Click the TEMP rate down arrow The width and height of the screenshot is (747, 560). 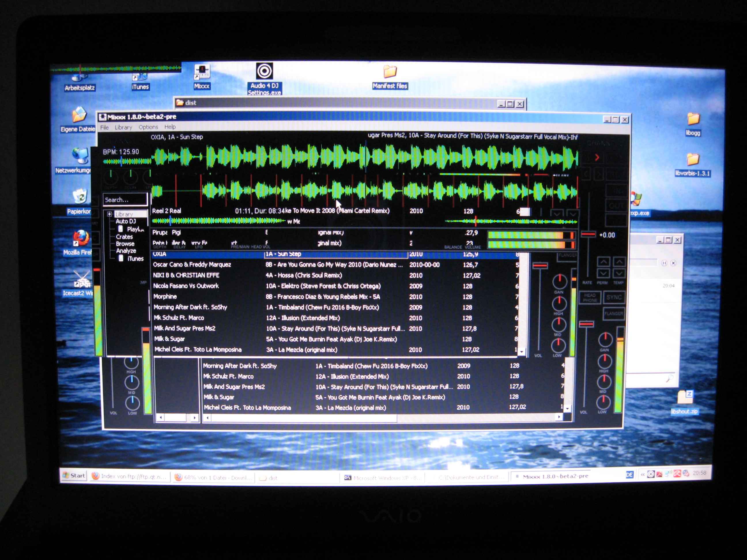(x=619, y=273)
